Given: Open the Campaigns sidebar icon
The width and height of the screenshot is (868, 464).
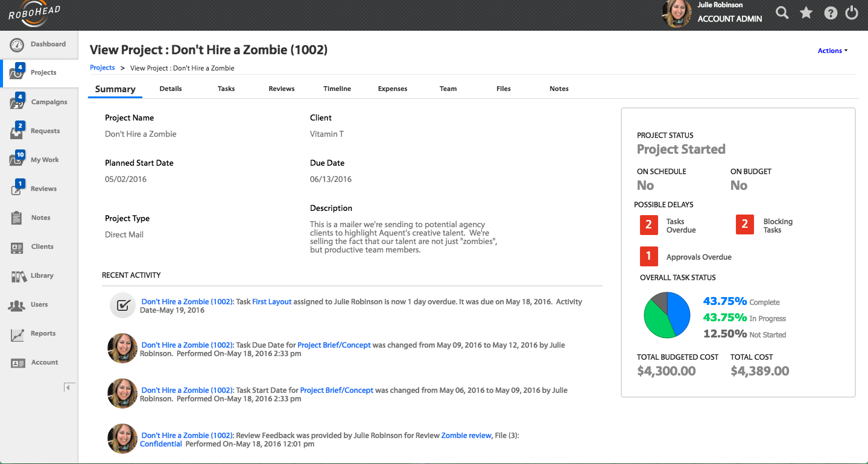Looking at the screenshot, I should (17, 101).
